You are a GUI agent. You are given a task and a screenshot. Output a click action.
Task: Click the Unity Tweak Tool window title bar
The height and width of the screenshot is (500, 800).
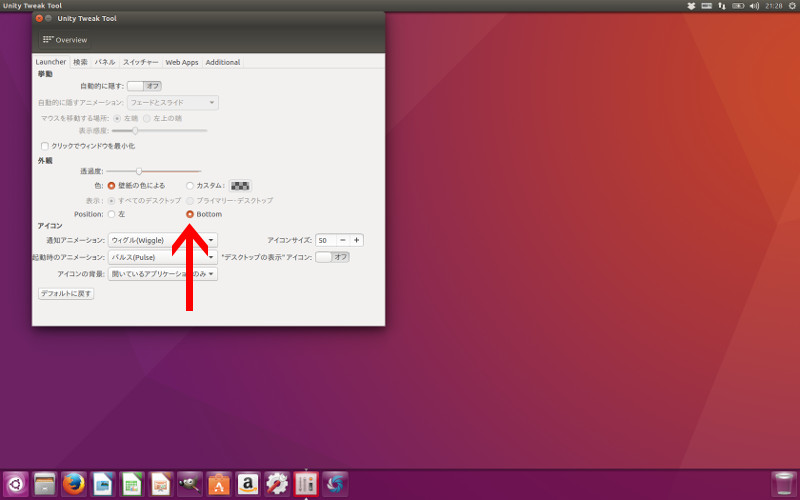pos(208,18)
